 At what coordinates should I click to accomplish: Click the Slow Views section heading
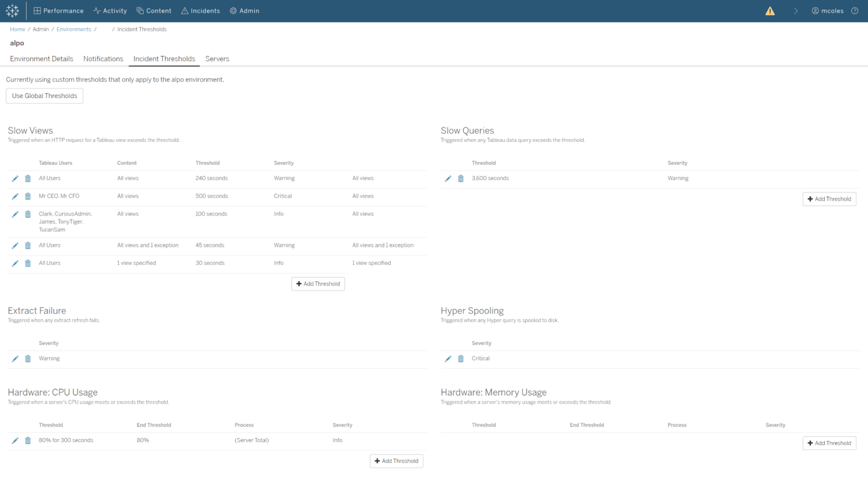30,131
